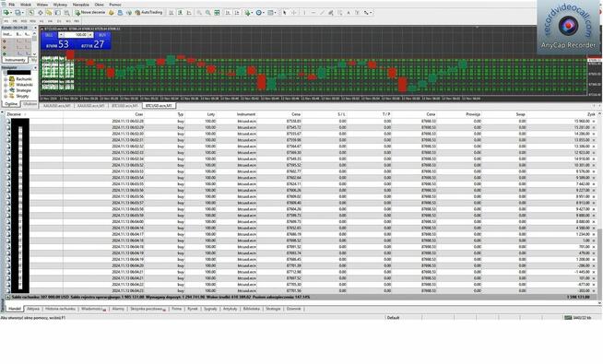603x364 pixels.
Task: Click the zoom in magnifier icon
Action: 199,13
